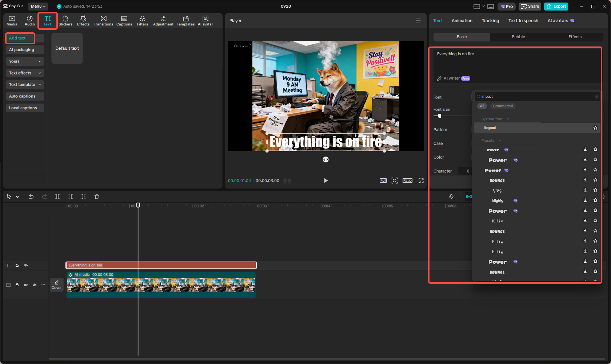
Task: Play the video in the player
Action: pos(326,181)
